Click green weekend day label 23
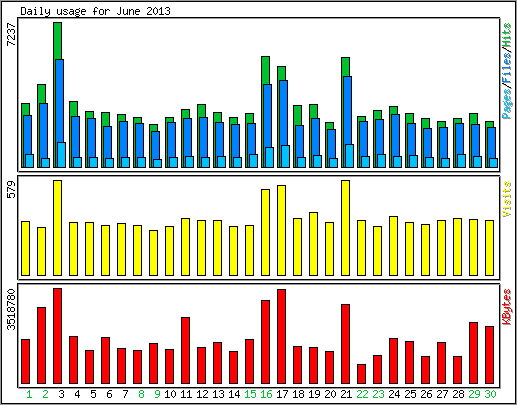Image resolution: width=517 pixels, height=405 pixels. pyautogui.click(x=378, y=394)
